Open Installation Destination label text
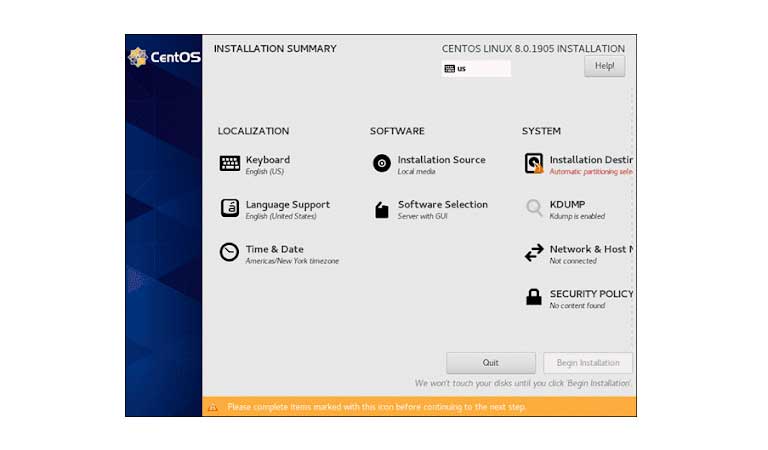768x450 pixels. point(591,160)
